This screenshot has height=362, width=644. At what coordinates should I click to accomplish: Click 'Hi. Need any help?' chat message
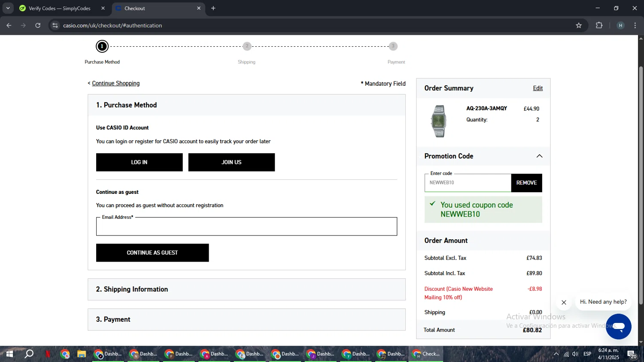point(603,302)
